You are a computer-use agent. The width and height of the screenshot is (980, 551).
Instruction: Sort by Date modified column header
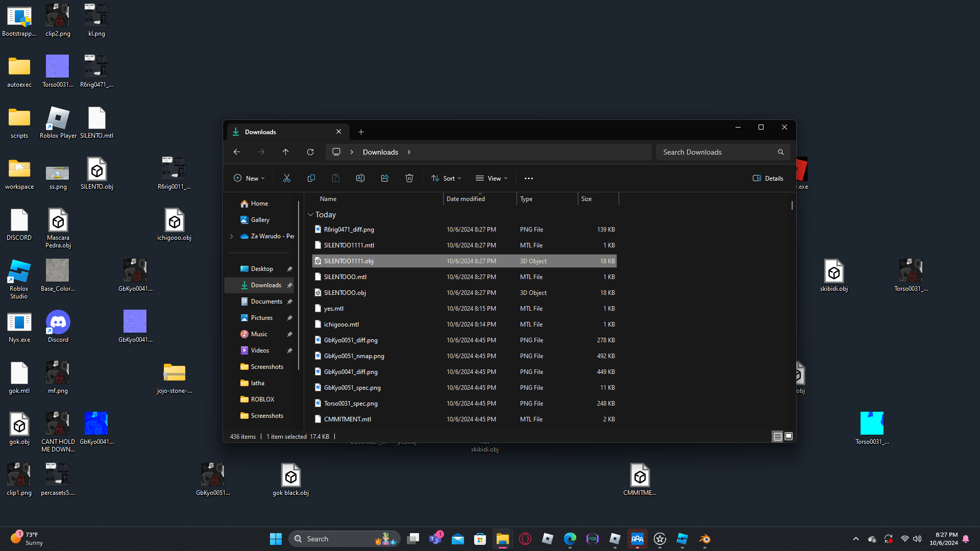pos(465,199)
